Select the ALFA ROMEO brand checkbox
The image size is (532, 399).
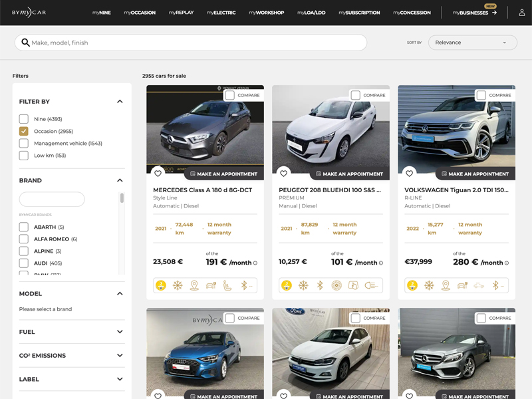24,239
